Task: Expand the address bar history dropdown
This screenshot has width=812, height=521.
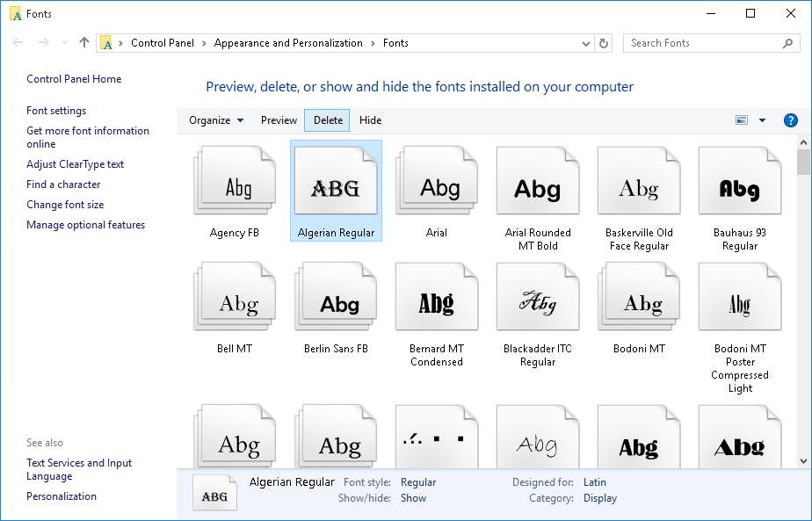Action: pyautogui.click(x=584, y=42)
